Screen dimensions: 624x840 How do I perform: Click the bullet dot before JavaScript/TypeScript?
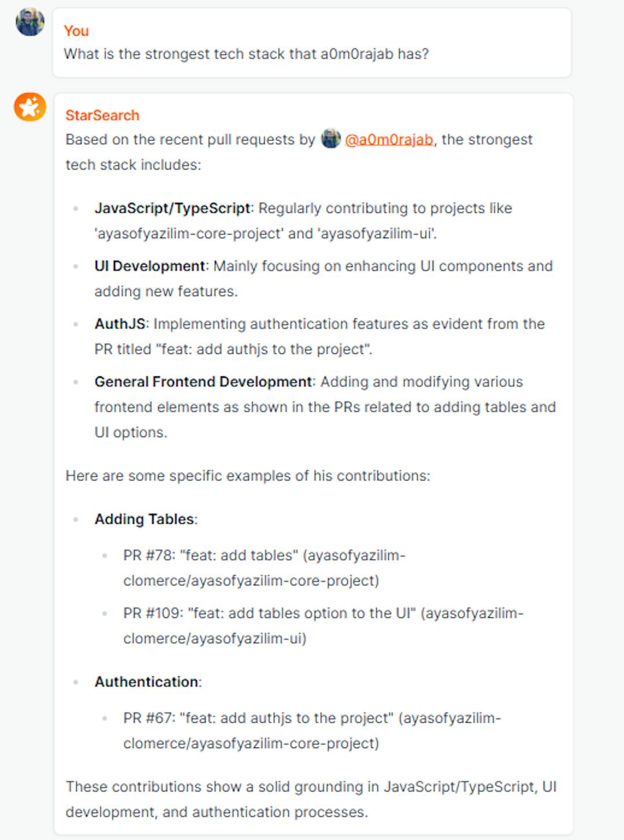coord(76,209)
